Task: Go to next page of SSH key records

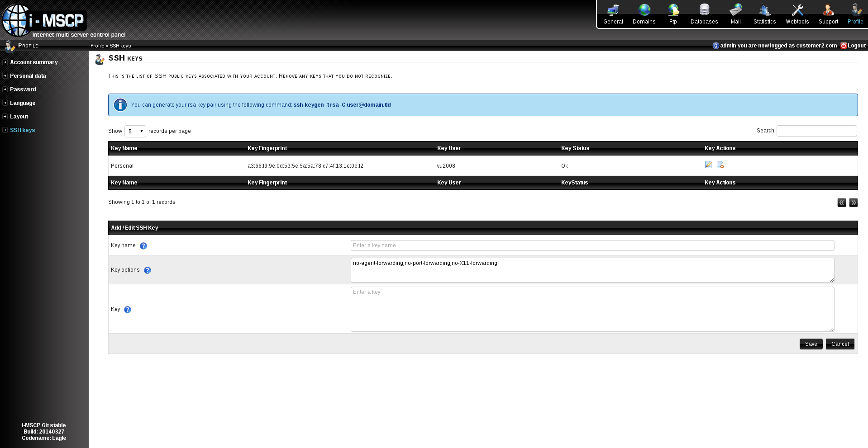Action: click(x=854, y=203)
